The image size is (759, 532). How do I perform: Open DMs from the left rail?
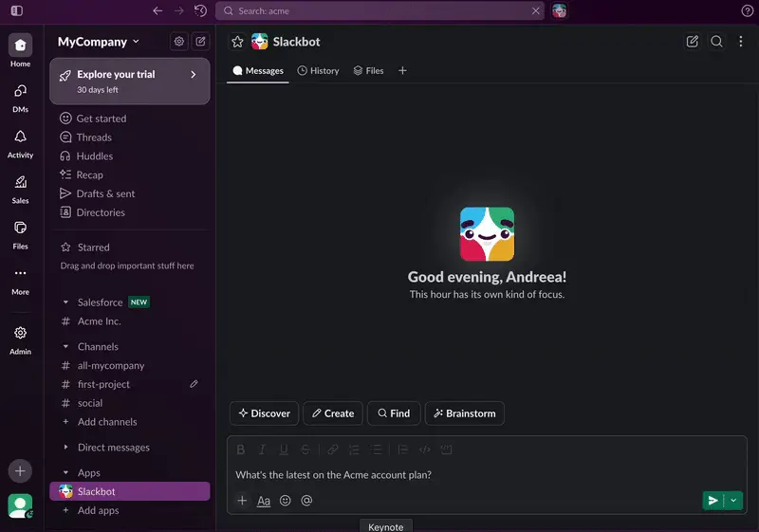tap(20, 92)
